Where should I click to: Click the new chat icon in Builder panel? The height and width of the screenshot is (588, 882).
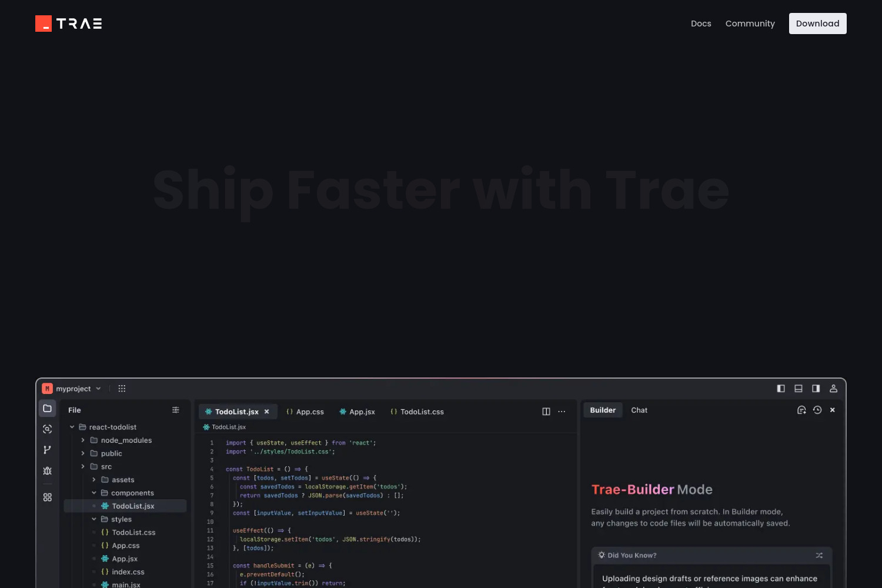[801, 410]
